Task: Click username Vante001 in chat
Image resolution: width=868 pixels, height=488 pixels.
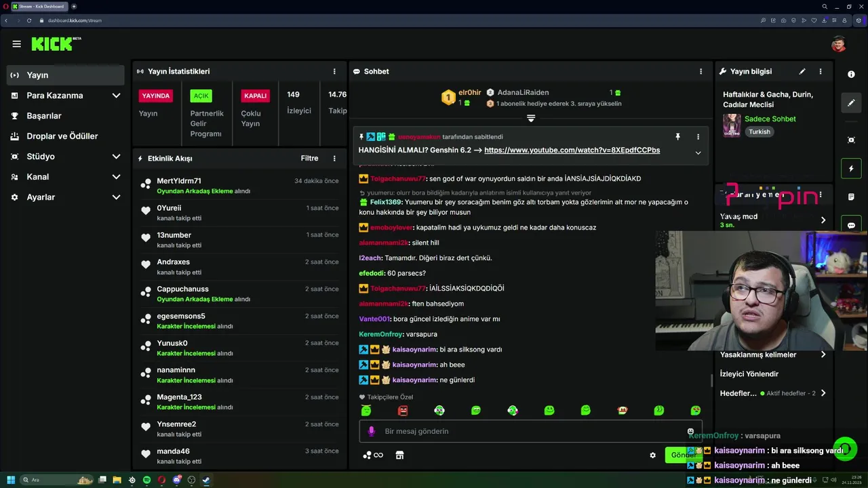Action: pos(374,319)
